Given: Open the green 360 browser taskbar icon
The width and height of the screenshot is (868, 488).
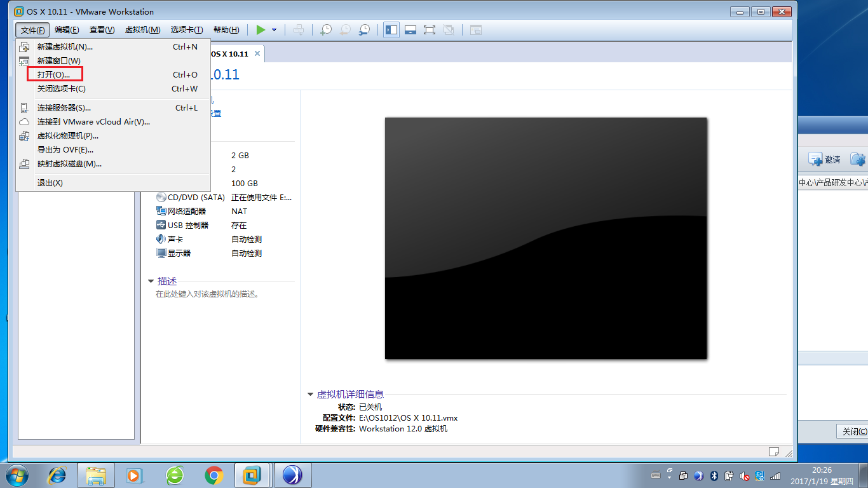Looking at the screenshot, I should coord(175,475).
